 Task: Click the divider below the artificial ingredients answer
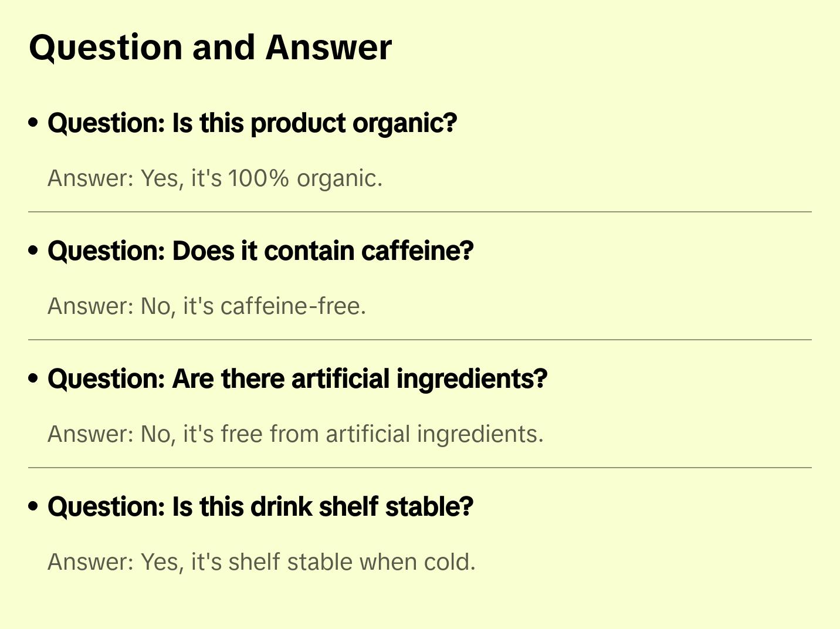[x=420, y=468]
